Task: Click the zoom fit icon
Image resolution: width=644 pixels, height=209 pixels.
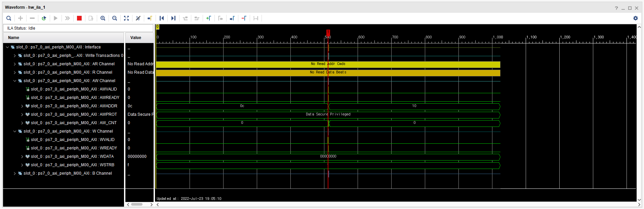Action: (x=126, y=18)
